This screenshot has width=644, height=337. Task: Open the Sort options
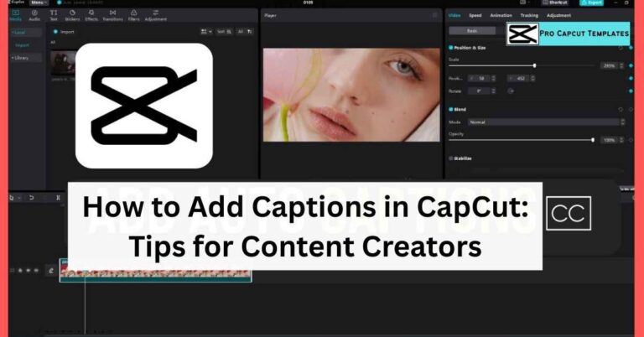(224, 32)
